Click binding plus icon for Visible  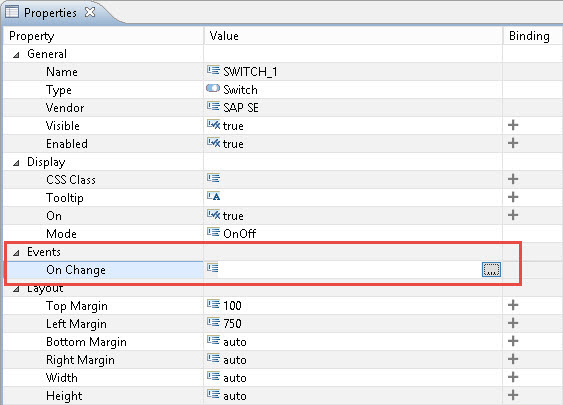[513, 125]
